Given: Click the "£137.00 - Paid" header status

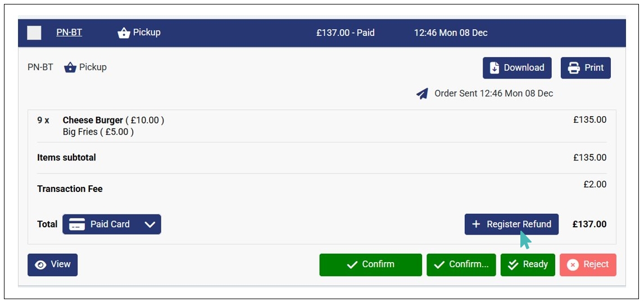Looking at the screenshot, I should (345, 33).
